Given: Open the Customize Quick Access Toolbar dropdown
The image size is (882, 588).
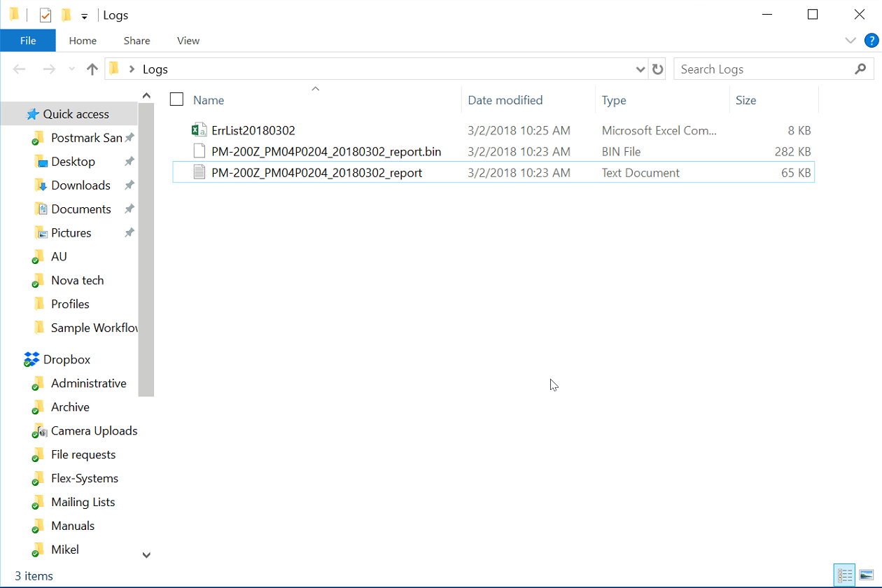Looking at the screenshot, I should [84, 16].
